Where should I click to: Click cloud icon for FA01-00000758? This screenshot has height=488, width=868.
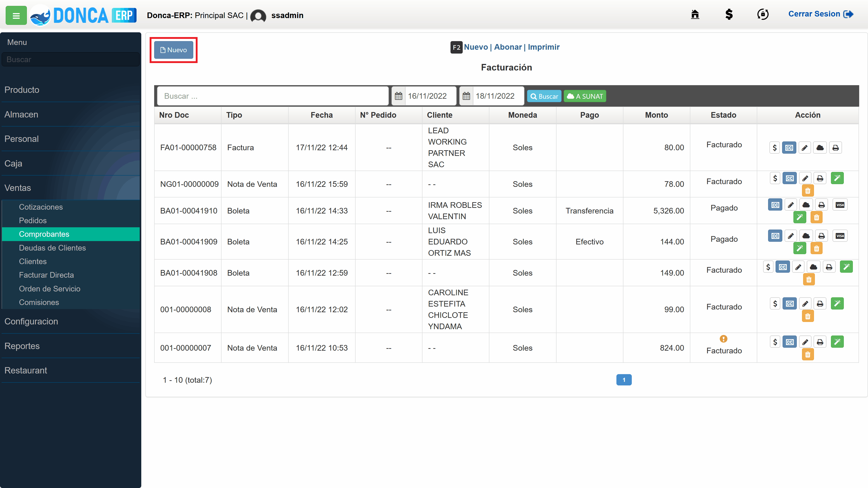[820, 148]
